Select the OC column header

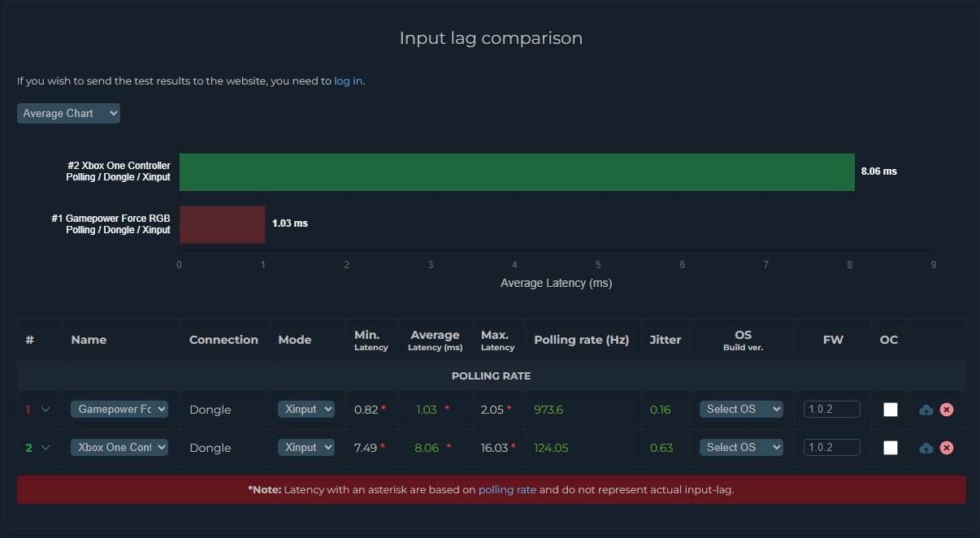[x=889, y=340]
